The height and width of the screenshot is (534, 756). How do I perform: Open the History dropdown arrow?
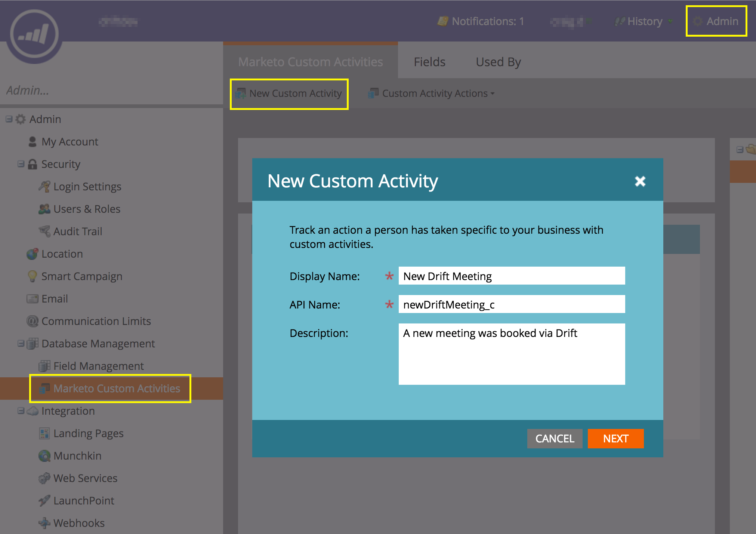pyautogui.click(x=670, y=21)
